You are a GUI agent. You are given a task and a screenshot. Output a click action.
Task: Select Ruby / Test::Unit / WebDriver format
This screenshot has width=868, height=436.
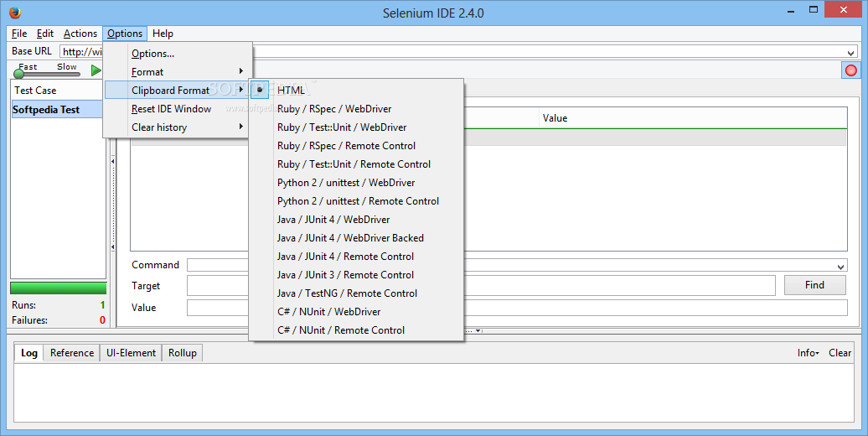pyautogui.click(x=356, y=127)
